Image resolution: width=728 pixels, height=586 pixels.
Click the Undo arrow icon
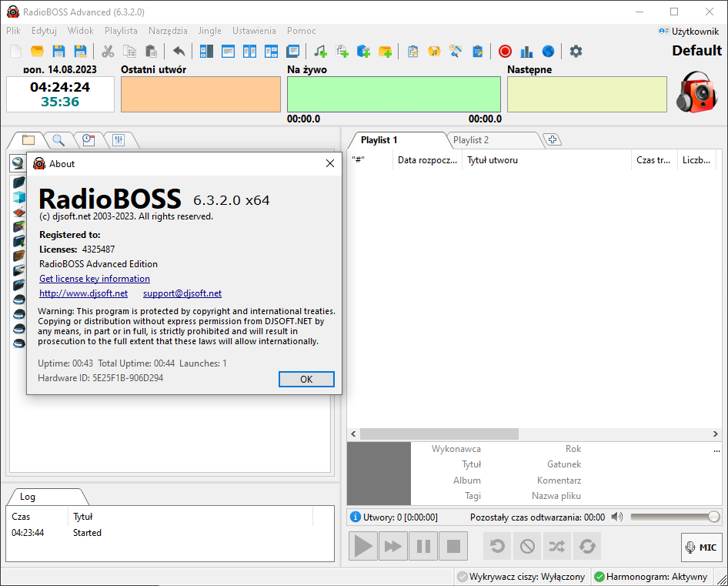click(179, 51)
